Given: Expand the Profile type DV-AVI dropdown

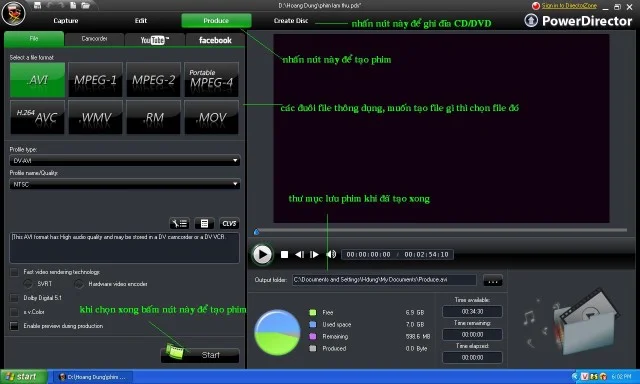Looking at the screenshot, I should 124,161.
